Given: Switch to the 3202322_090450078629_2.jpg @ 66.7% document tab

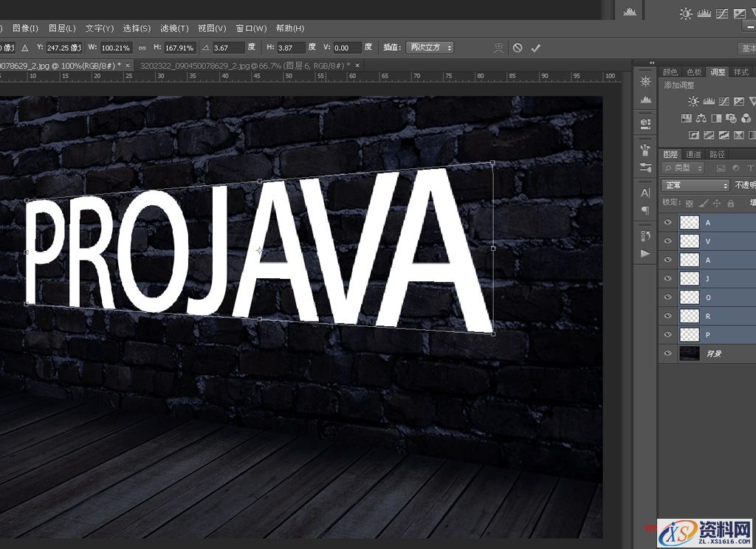Looking at the screenshot, I should (244, 66).
